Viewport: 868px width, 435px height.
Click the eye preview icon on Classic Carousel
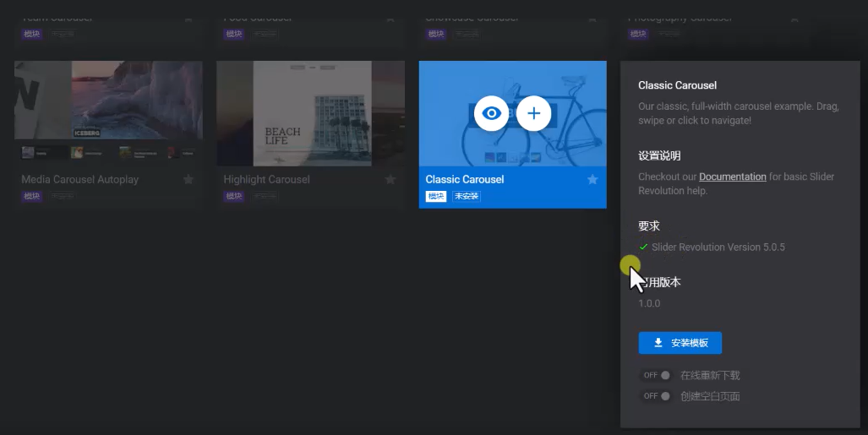coord(491,113)
